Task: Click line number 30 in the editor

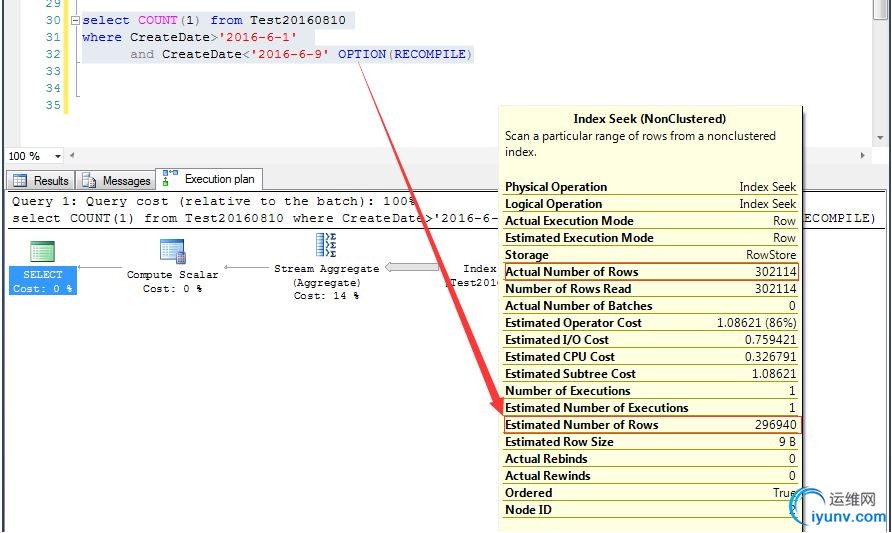Action: pos(53,20)
